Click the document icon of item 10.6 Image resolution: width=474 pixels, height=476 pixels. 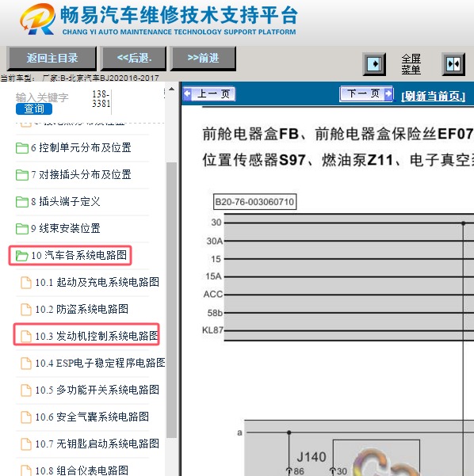coord(26,417)
